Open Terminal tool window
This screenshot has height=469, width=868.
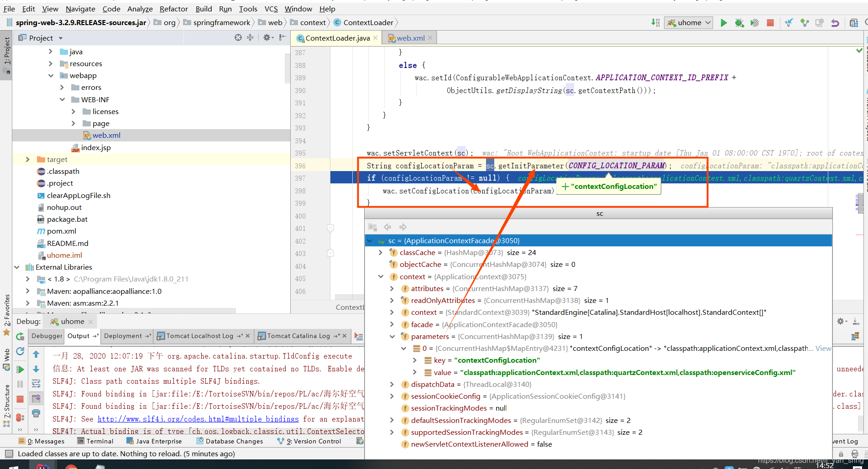(95, 441)
